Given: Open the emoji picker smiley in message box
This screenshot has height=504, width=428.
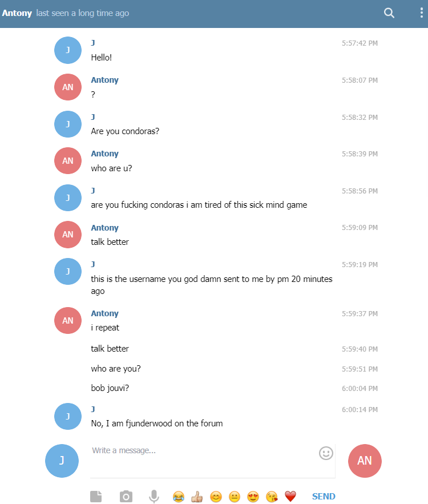Looking at the screenshot, I should (326, 453).
